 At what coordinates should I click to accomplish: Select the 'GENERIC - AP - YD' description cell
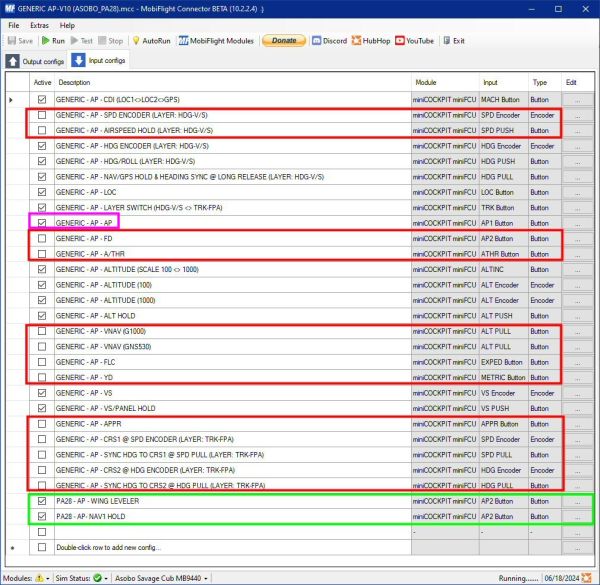coord(233,378)
